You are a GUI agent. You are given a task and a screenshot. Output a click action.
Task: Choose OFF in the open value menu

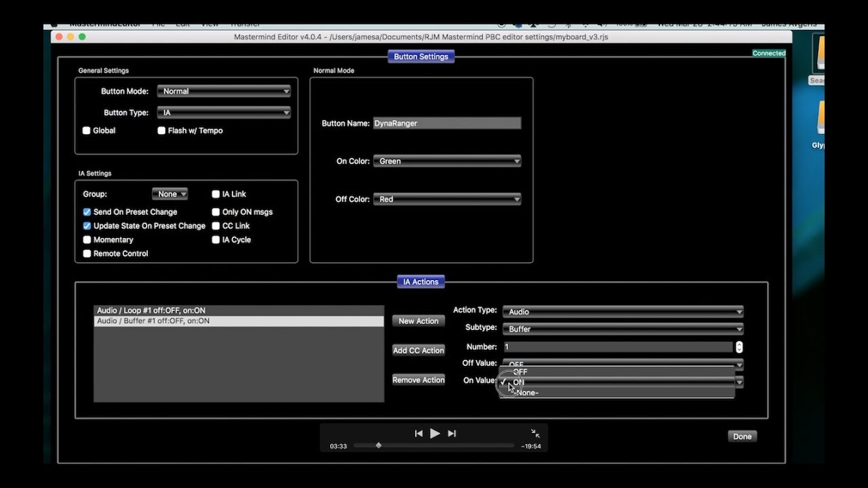tap(617, 372)
